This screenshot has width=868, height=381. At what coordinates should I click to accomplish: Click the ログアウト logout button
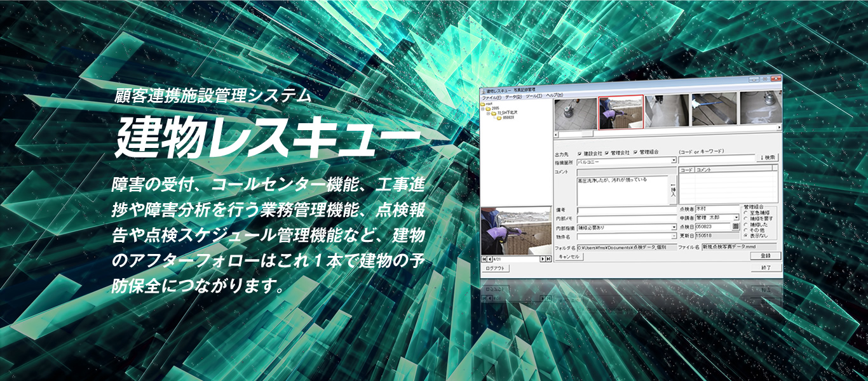pyautogui.click(x=496, y=269)
